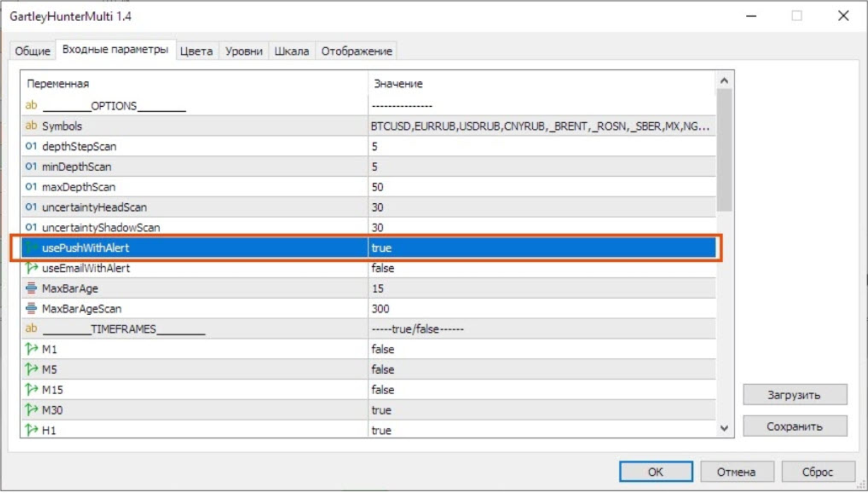Click the integer icon next to uncertaintyHeadScan
Image resolution: width=868 pixels, height=493 pixels.
pos(31,207)
